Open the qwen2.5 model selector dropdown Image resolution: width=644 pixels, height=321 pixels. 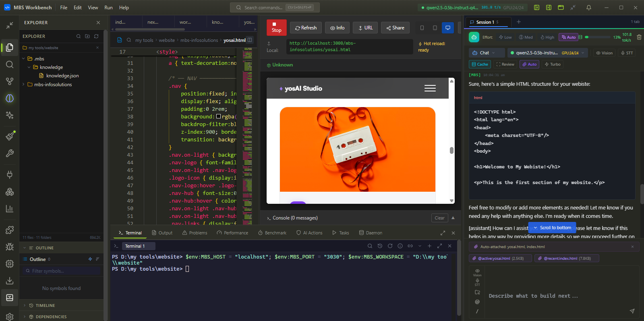[547, 53]
